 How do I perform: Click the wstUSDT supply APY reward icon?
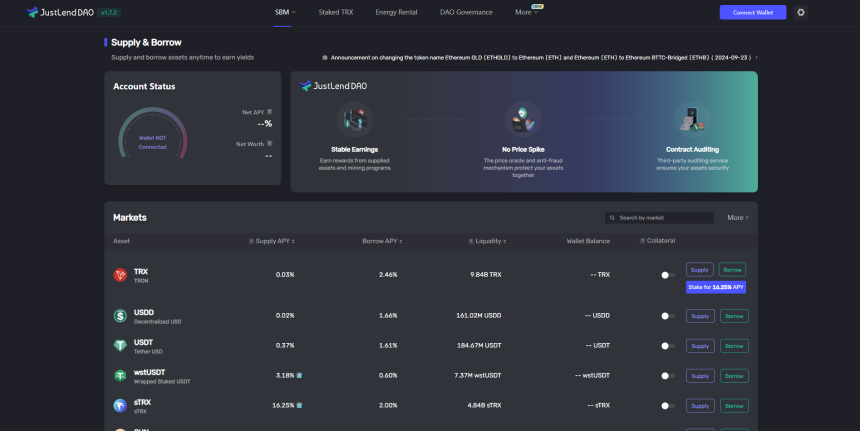coord(299,376)
